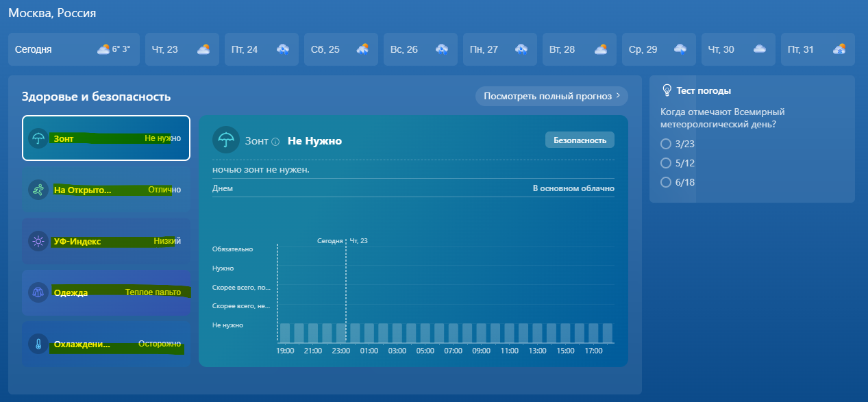Click the sun icon for УФ-Индекс
Image resolution: width=868 pixels, height=402 pixels.
[x=38, y=241]
